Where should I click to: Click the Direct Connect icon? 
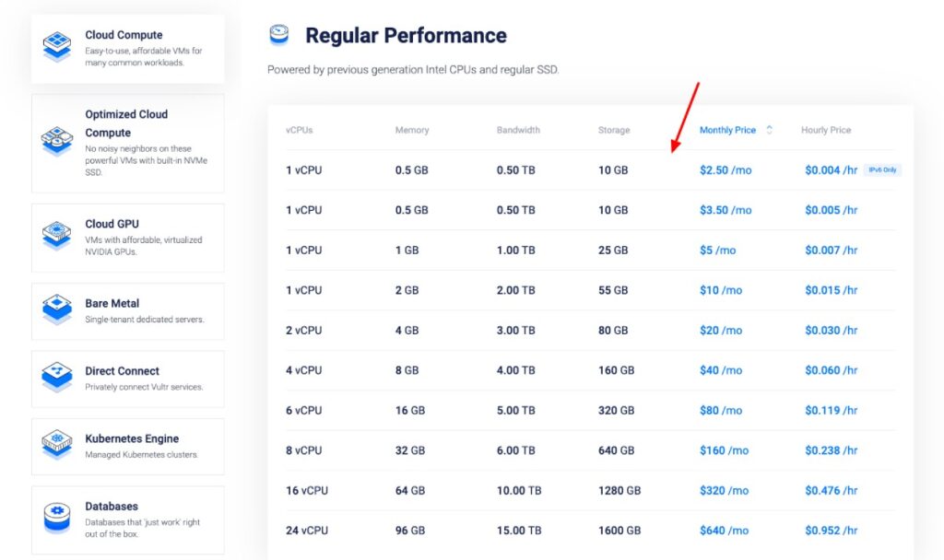tap(57, 379)
